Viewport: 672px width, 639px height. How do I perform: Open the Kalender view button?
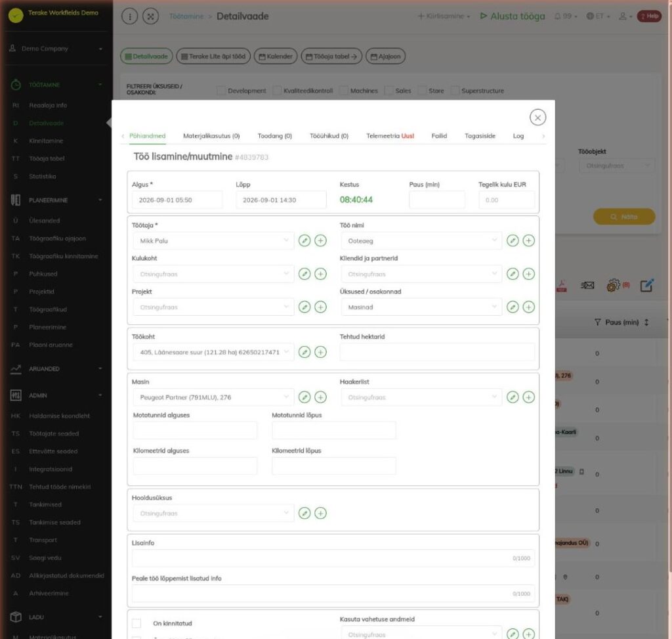click(x=276, y=56)
